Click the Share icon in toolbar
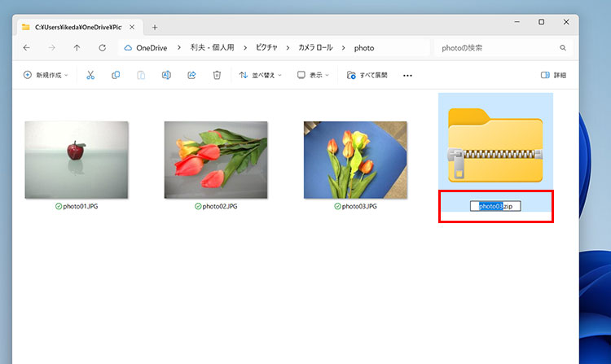 pos(191,75)
